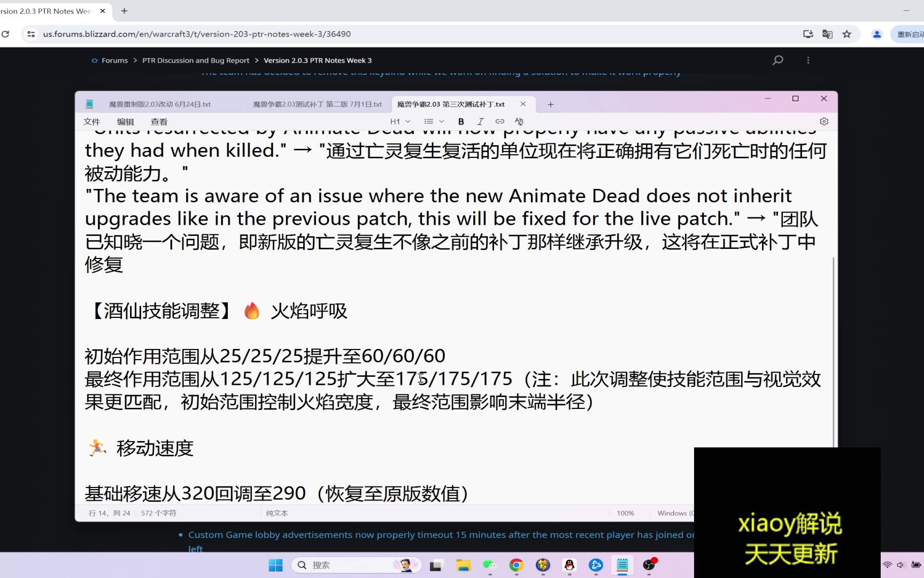Screen dimensions: 924x578
Task: Open the Chrome profile avatar
Action: tap(877, 34)
